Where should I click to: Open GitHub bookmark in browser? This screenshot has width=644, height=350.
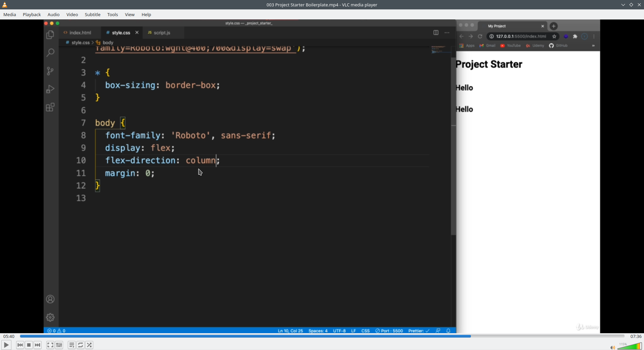[558, 46]
